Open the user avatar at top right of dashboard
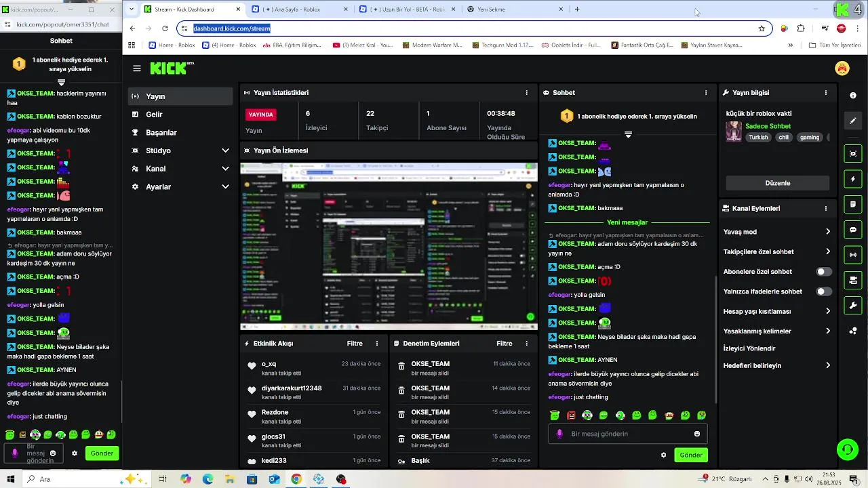The width and height of the screenshot is (868, 488). (842, 68)
